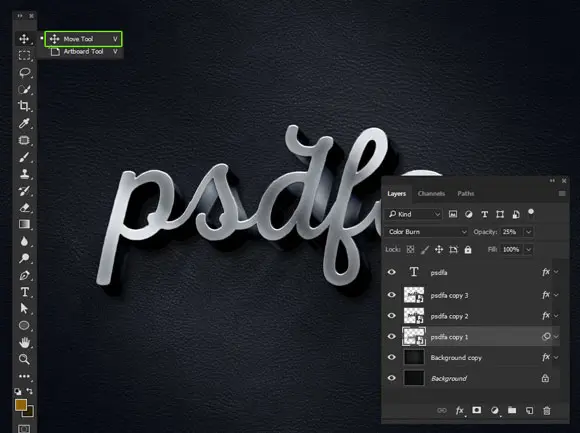Click the foreground color swatch
Screen dimensions: 580x433
21,405
